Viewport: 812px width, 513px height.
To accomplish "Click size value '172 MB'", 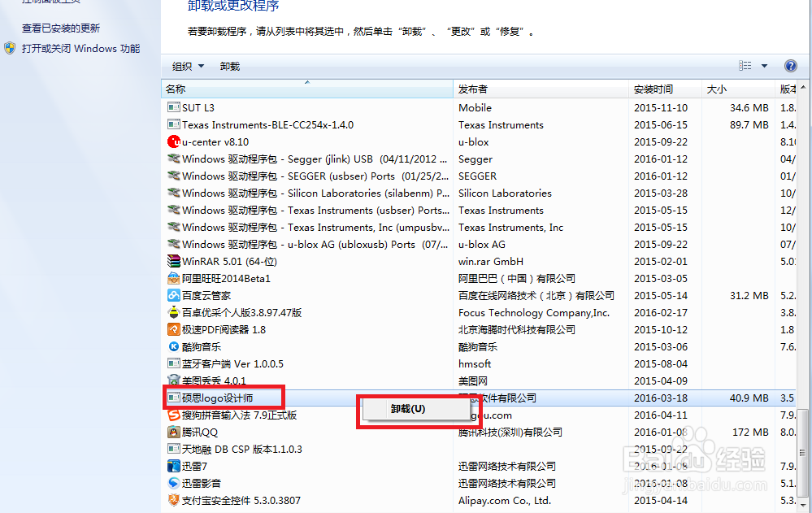I will point(750,433).
